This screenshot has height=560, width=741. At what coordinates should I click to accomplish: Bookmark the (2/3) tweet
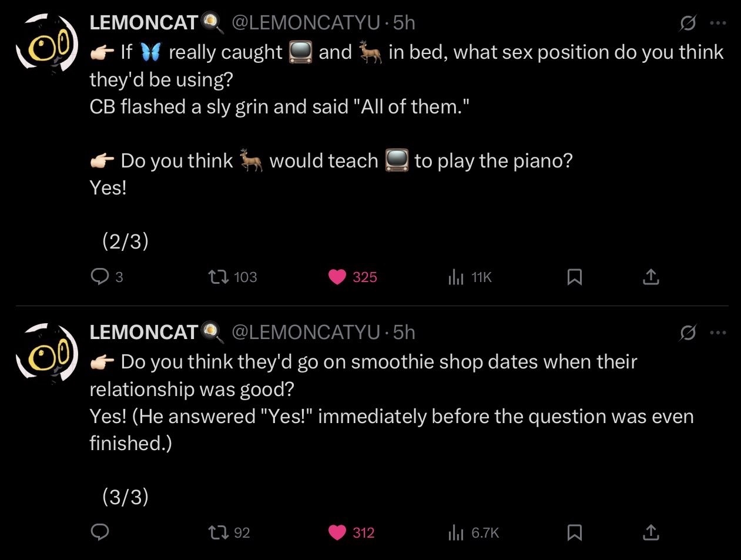(x=574, y=277)
